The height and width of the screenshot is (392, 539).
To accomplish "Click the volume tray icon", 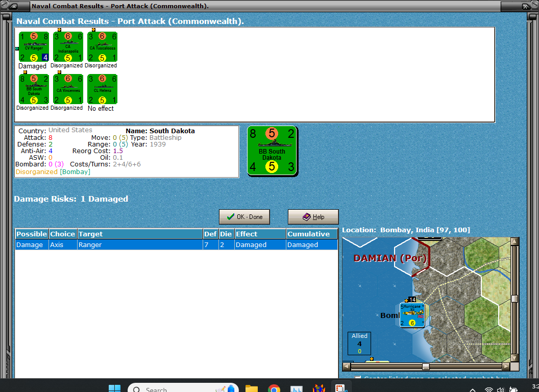I will coord(501,389).
